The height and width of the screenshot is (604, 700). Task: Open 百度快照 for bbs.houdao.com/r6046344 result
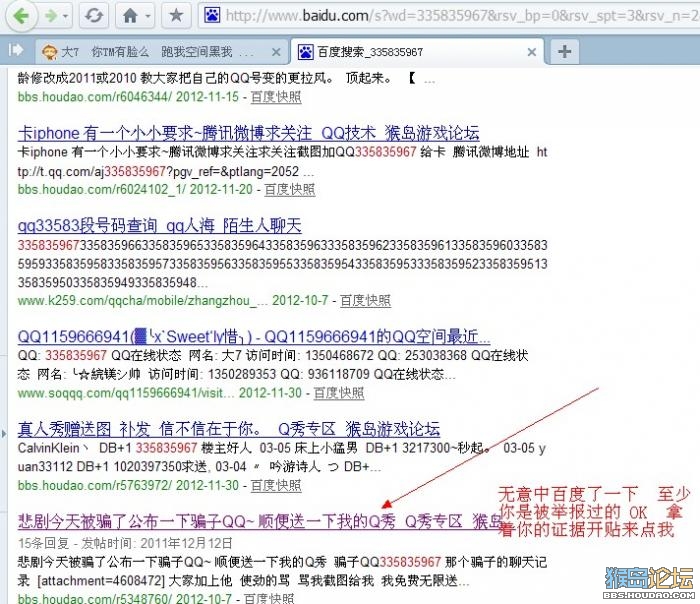276,97
